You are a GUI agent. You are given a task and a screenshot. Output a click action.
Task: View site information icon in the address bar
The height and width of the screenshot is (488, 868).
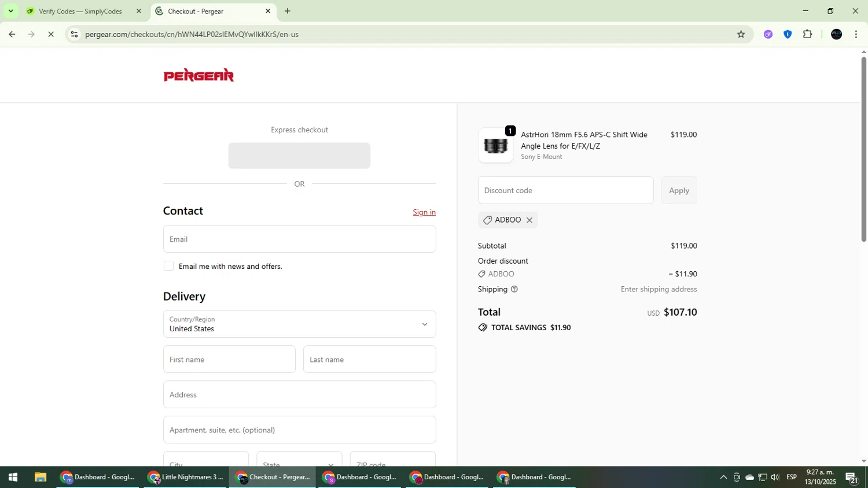(74, 34)
